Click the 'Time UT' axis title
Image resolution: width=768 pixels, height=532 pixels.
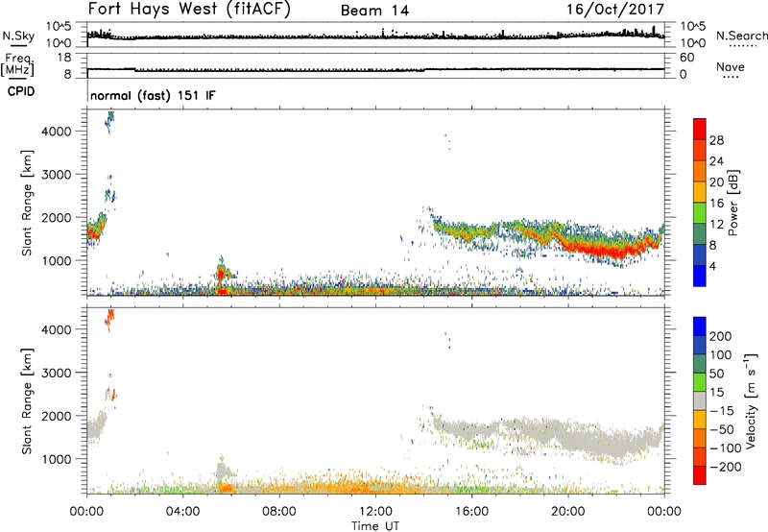[375, 526]
